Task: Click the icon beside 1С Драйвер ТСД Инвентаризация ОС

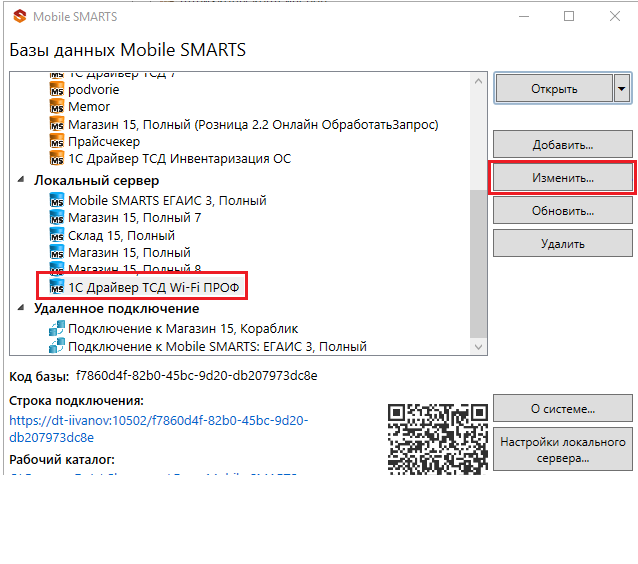Action: [57, 158]
